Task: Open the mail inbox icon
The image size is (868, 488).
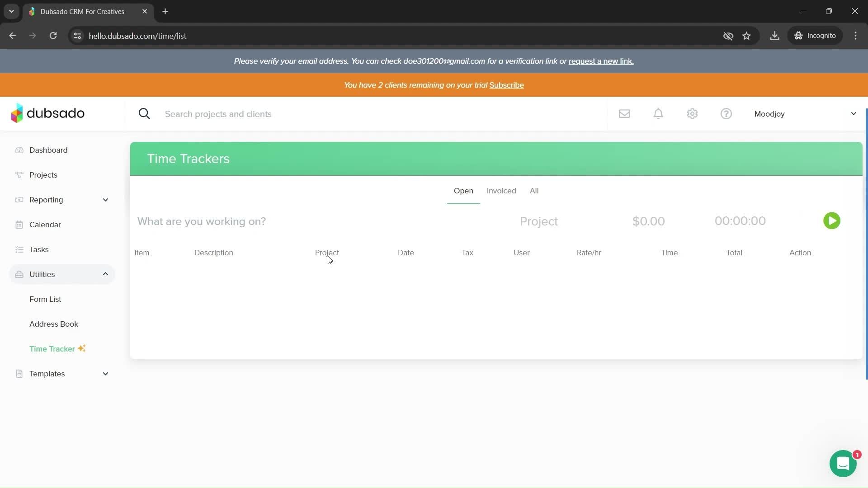Action: pyautogui.click(x=624, y=114)
